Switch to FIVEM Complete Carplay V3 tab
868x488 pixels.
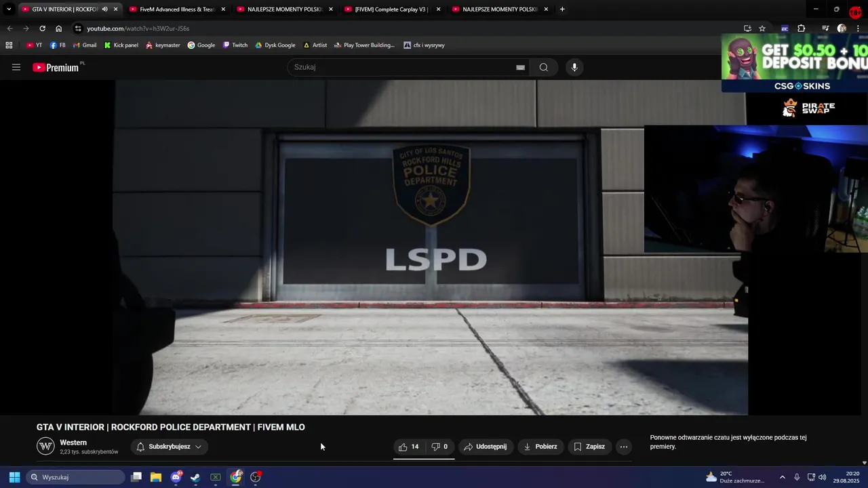coord(392,9)
